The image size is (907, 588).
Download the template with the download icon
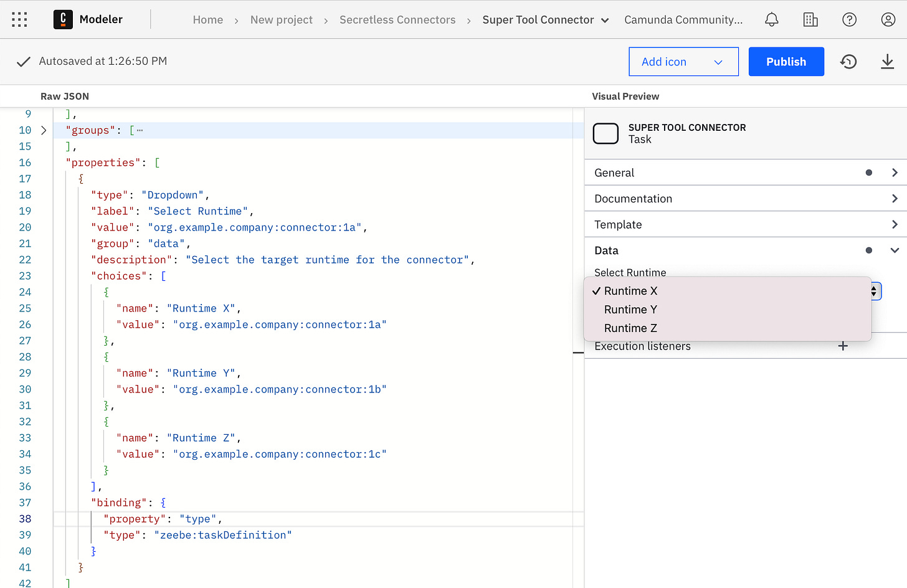coord(888,62)
